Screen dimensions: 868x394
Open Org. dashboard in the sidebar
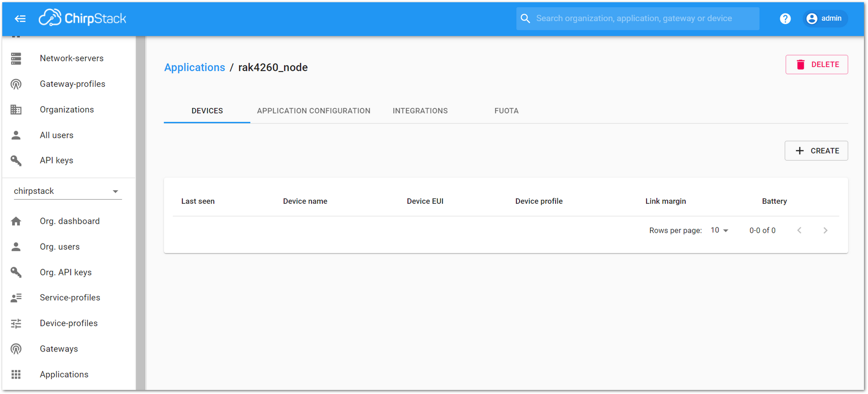[x=70, y=221]
